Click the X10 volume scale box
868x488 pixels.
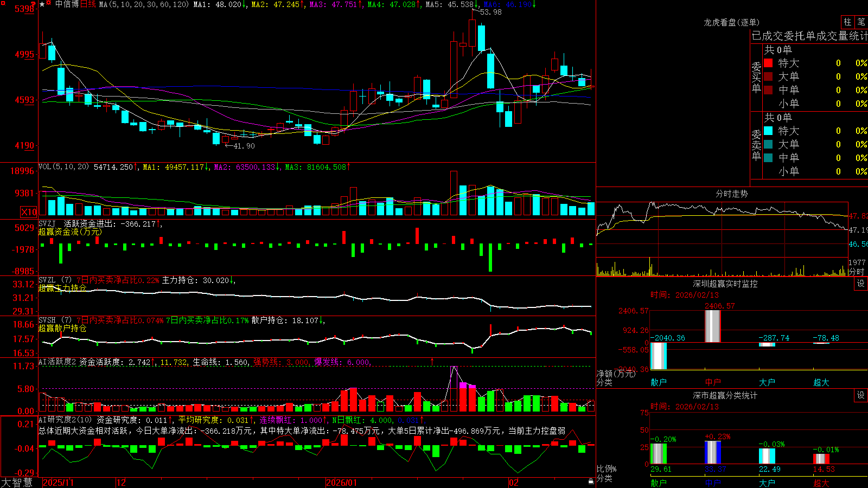29,212
